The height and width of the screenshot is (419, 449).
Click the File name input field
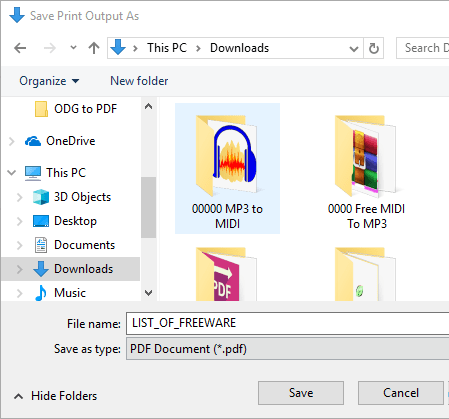[x=287, y=323]
